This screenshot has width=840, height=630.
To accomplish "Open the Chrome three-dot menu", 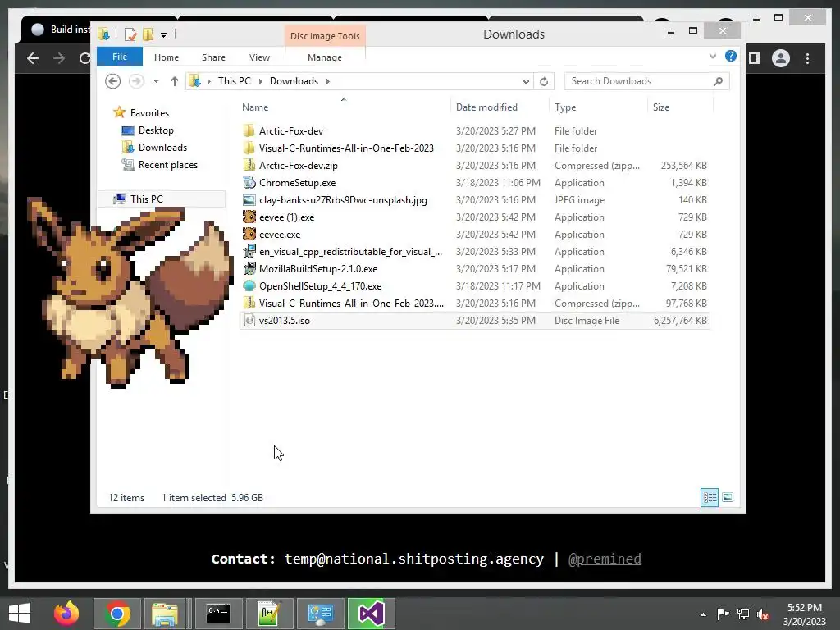I will [x=807, y=58].
